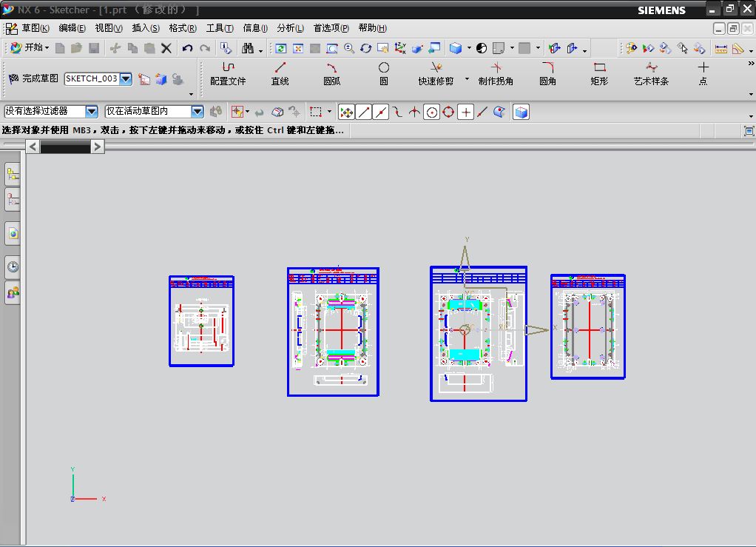The width and height of the screenshot is (756, 547).
Task: Start the 艺术样条 (Studio Spline) tool
Action: coord(652,73)
